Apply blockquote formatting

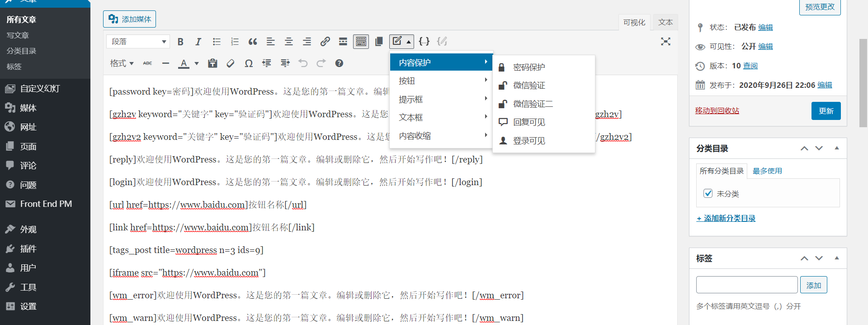click(253, 42)
